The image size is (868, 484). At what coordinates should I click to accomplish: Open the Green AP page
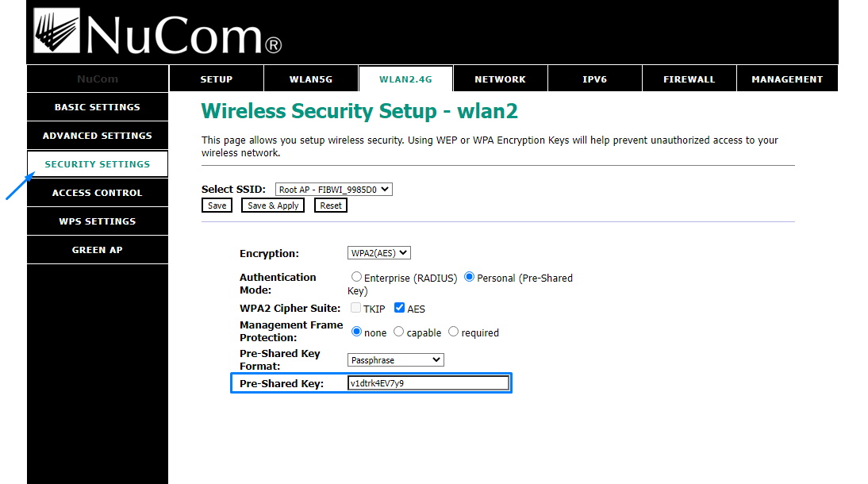[x=98, y=250]
